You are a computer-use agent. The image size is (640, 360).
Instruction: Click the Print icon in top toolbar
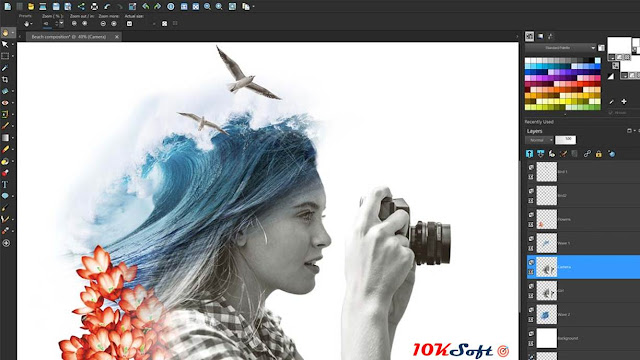(94, 7)
